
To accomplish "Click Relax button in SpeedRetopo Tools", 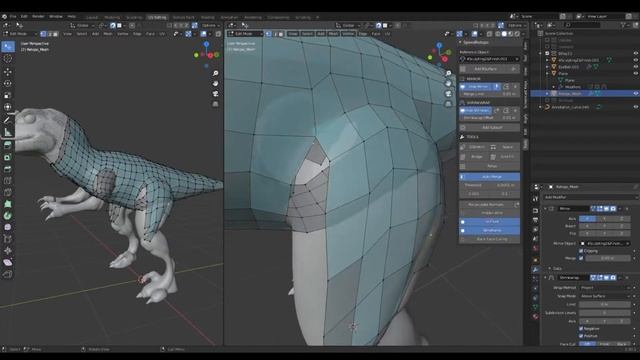I will pyautogui.click(x=490, y=166).
